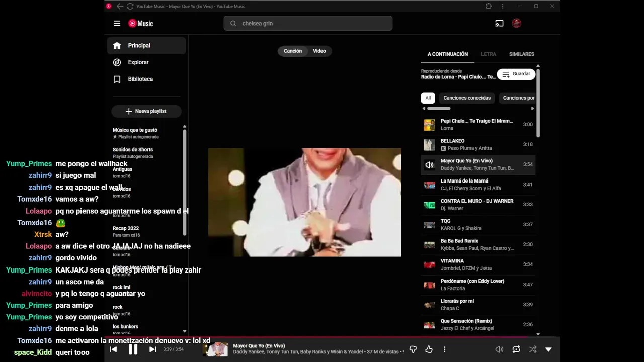Click the TQG song thumbnail
Image resolution: width=644 pixels, height=362 pixels.
tap(429, 225)
